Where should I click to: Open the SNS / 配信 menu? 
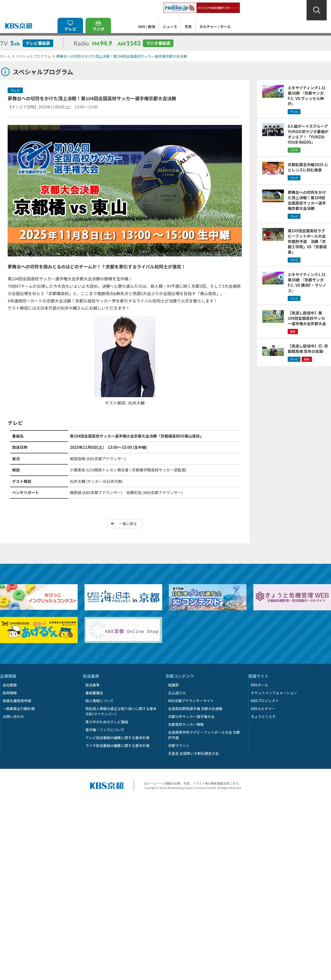tap(147, 27)
